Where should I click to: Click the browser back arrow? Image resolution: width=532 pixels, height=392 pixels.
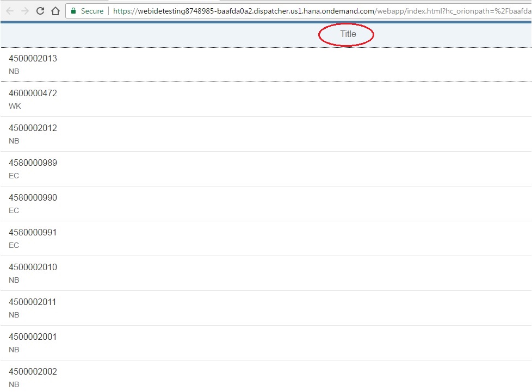10,11
